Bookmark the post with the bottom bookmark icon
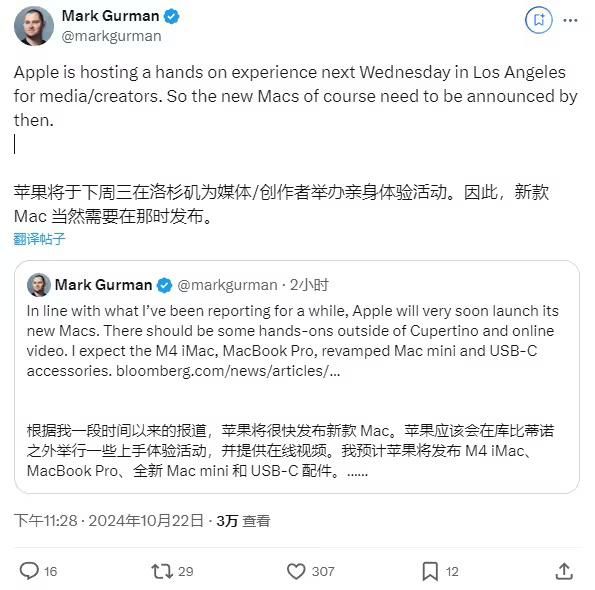This screenshot has height=590, width=595. pyautogui.click(x=430, y=571)
